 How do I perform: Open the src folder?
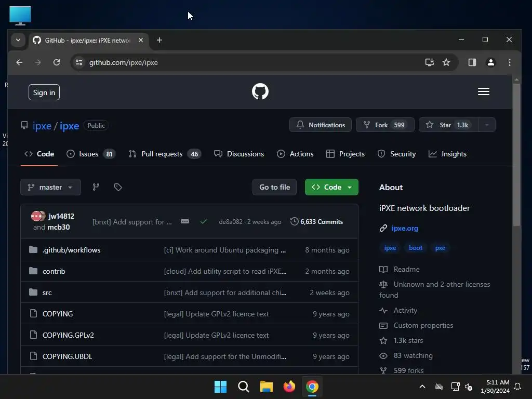[x=47, y=292]
